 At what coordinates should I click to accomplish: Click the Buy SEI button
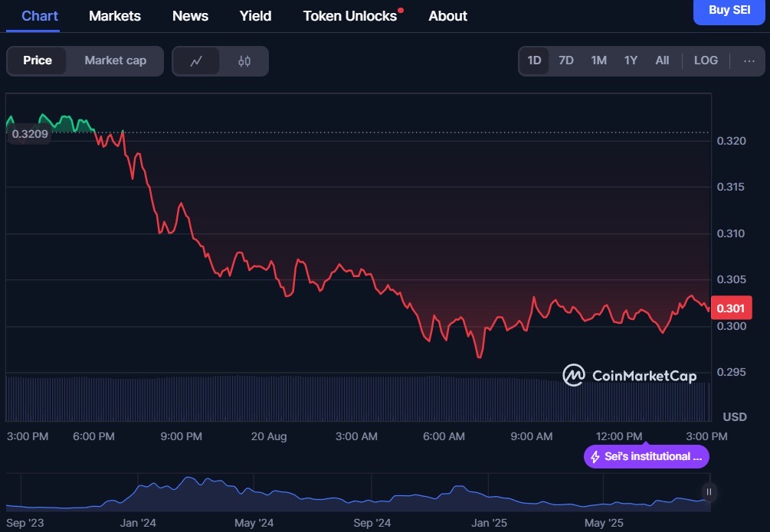[729, 11]
